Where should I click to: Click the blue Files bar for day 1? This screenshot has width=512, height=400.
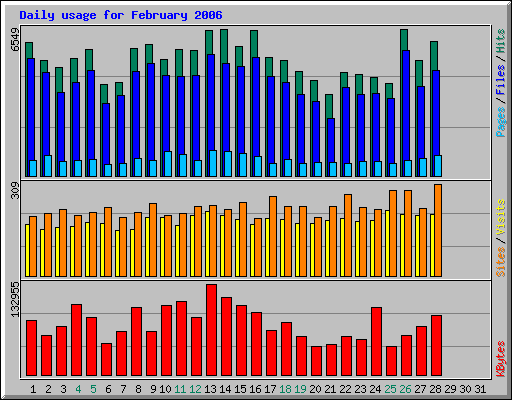point(31,109)
